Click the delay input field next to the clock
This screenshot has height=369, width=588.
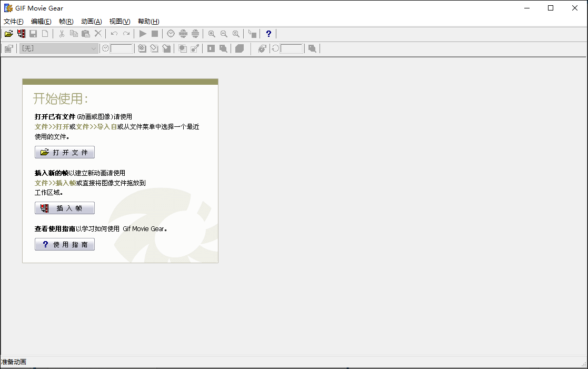coord(121,48)
